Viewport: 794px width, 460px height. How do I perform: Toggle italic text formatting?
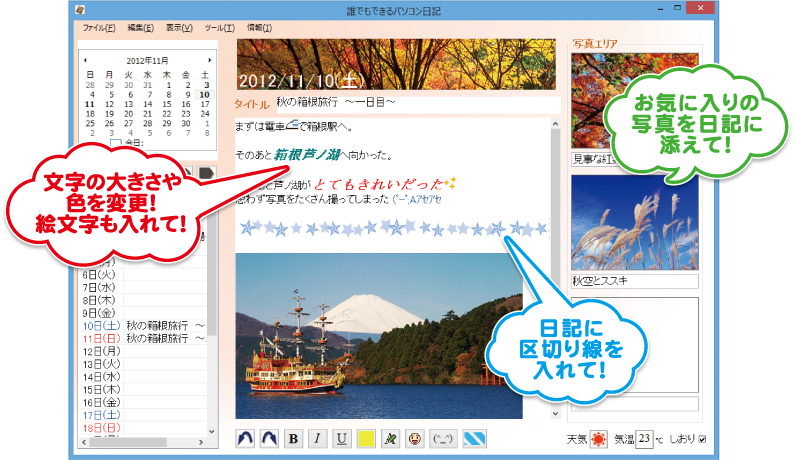tap(318, 438)
